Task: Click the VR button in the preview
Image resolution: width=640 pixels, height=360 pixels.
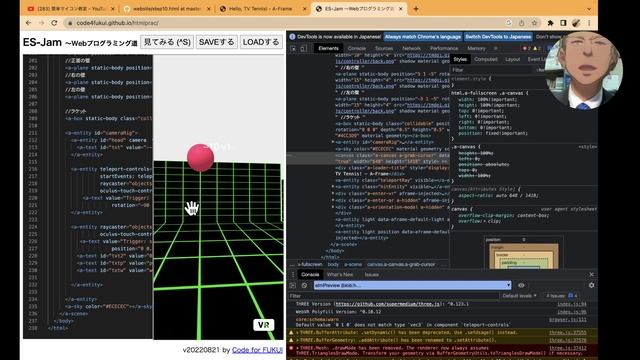Action: [x=264, y=325]
